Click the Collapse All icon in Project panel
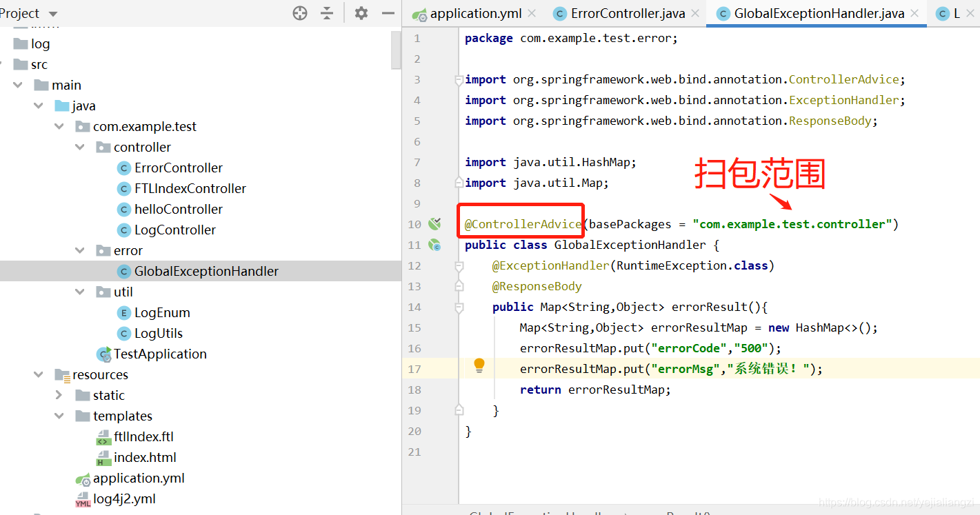 [327, 13]
